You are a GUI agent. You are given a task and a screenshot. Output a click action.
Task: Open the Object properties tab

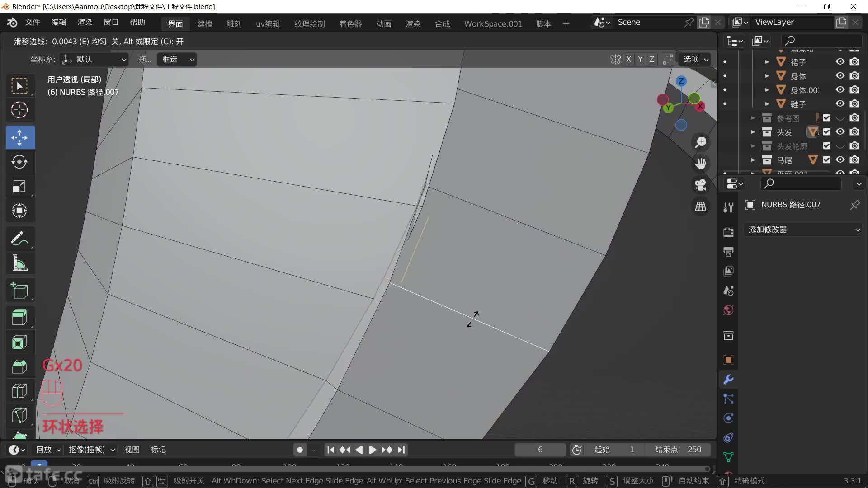[x=728, y=360]
